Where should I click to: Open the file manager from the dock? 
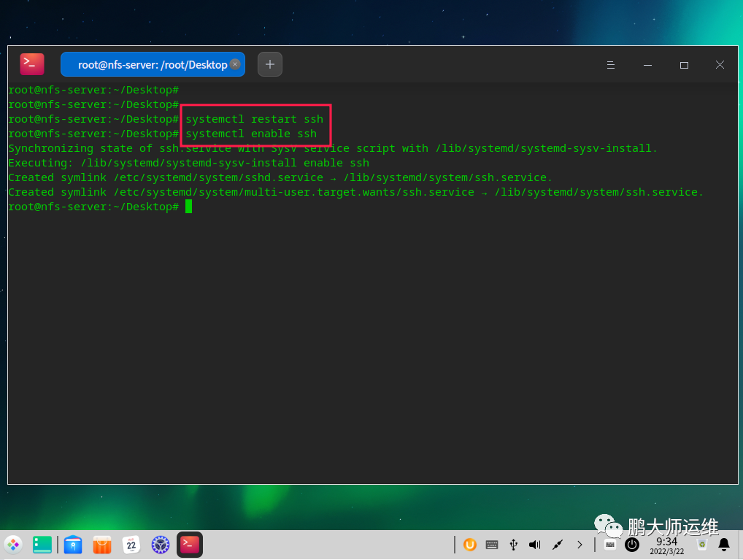(x=73, y=545)
